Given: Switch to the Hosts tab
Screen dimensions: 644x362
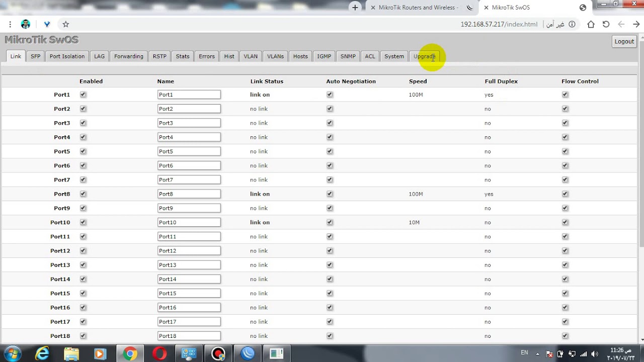Looking at the screenshot, I should click(300, 56).
